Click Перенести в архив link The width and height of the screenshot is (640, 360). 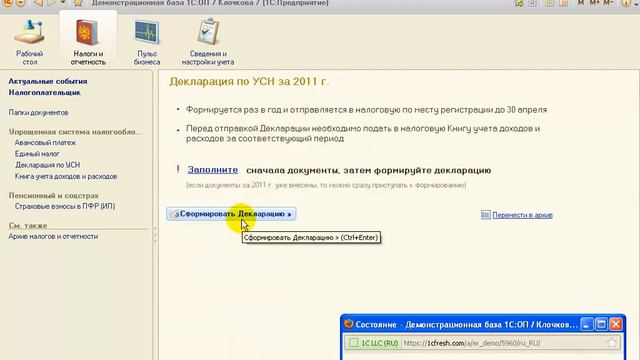tap(522, 215)
